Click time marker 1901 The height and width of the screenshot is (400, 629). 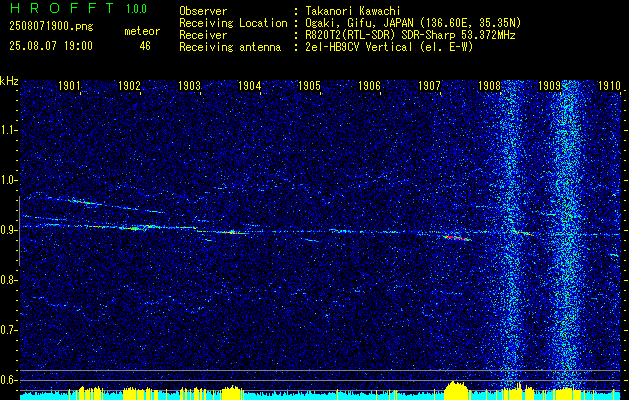click(69, 85)
